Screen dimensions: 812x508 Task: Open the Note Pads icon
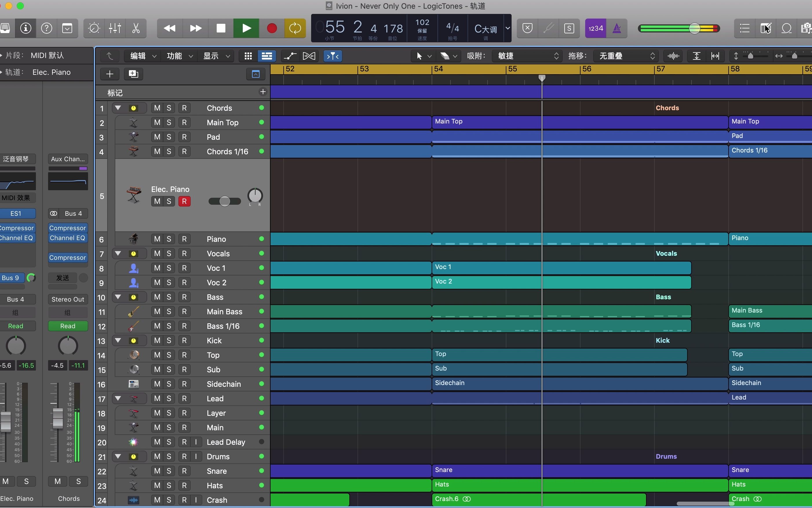click(766, 28)
